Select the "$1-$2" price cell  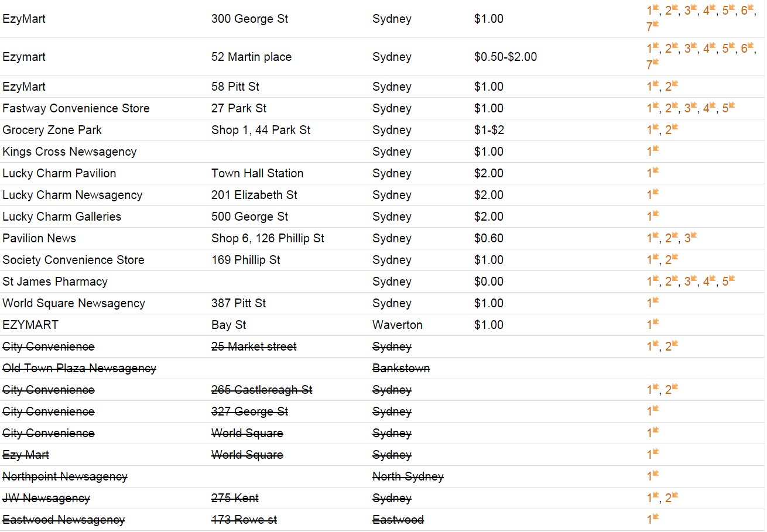click(x=489, y=130)
